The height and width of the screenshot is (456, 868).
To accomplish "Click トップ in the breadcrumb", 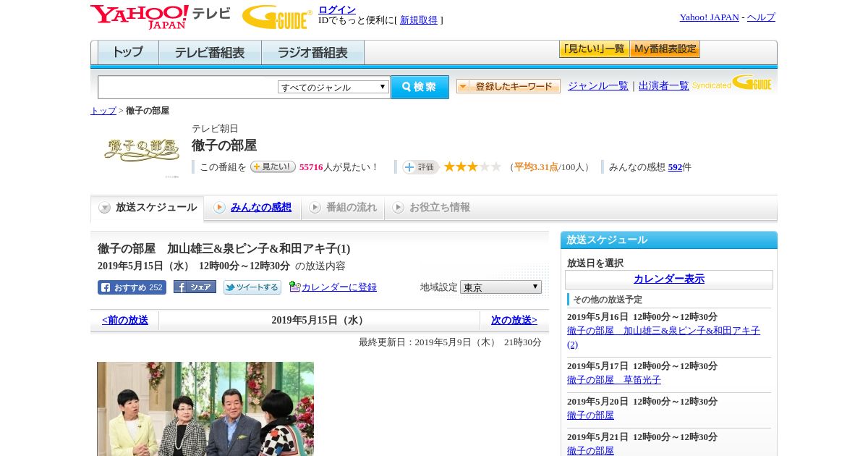I will 103,111.
